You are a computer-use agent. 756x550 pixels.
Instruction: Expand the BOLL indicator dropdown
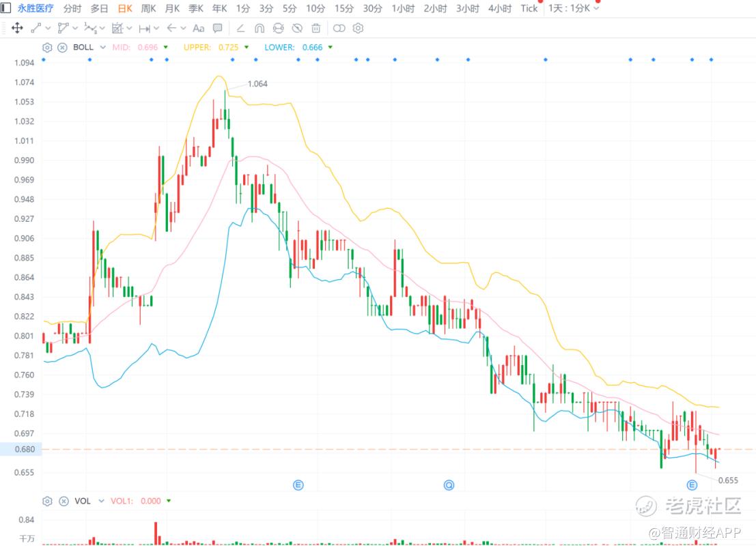pyautogui.click(x=102, y=47)
